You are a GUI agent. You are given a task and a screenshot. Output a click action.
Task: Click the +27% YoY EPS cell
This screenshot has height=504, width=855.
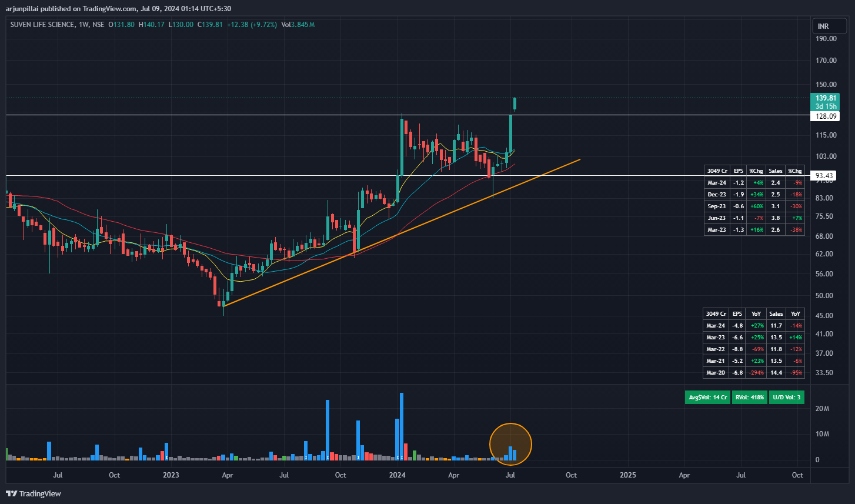[756, 325]
